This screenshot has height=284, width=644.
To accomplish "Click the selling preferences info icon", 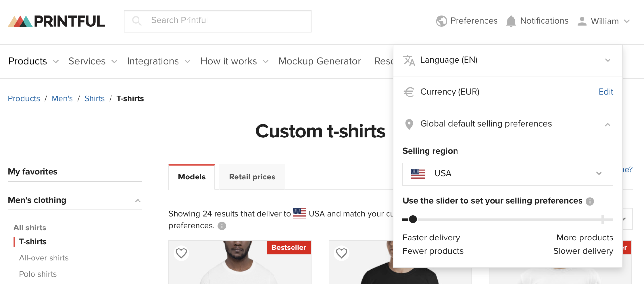I will tap(590, 201).
